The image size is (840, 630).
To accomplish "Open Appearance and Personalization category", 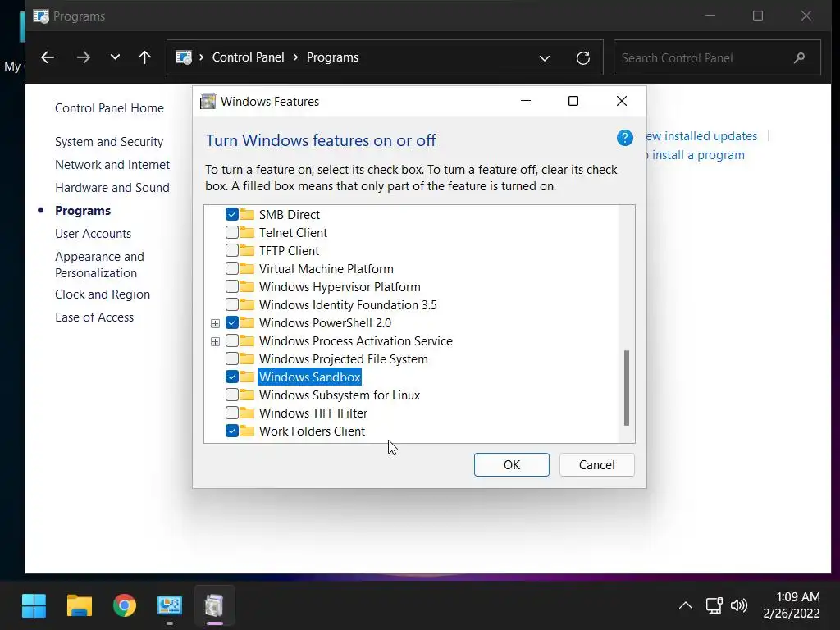I will (99, 265).
